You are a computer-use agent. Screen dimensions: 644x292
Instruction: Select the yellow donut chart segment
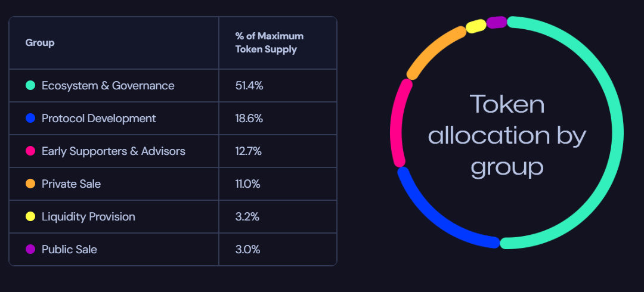(x=476, y=26)
